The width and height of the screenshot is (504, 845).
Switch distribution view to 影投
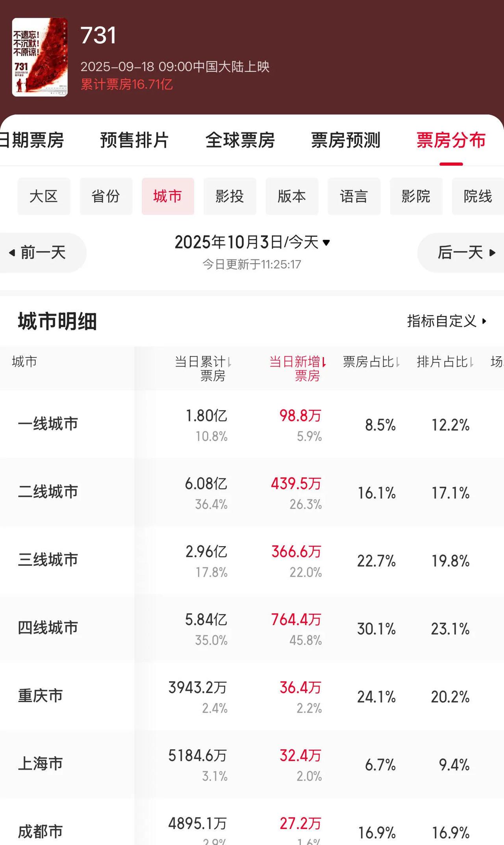(230, 196)
